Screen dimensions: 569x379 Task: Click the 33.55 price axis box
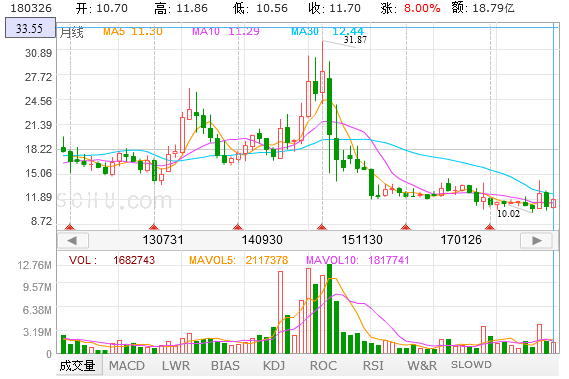30,28
